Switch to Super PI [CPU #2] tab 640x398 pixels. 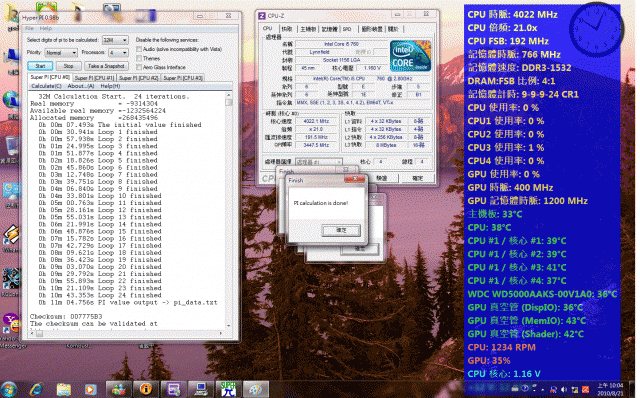(138, 78)
